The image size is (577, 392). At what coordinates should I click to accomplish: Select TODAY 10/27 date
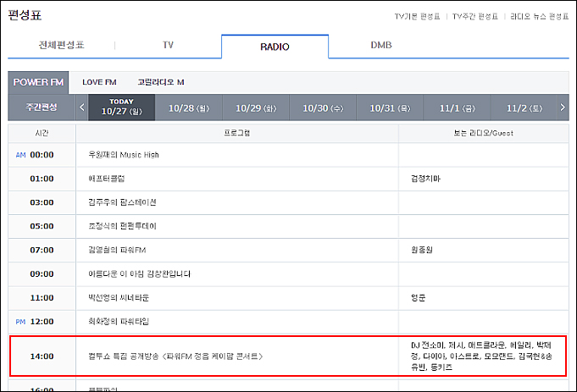(x=121, y=108)
